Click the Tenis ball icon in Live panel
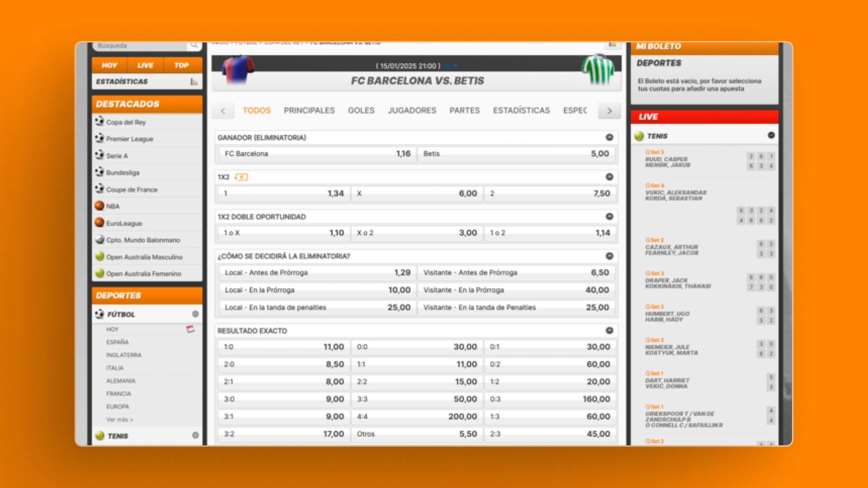The width and height of the screenshot is (868, 488). pyautogui.click(x=639, y=136)
